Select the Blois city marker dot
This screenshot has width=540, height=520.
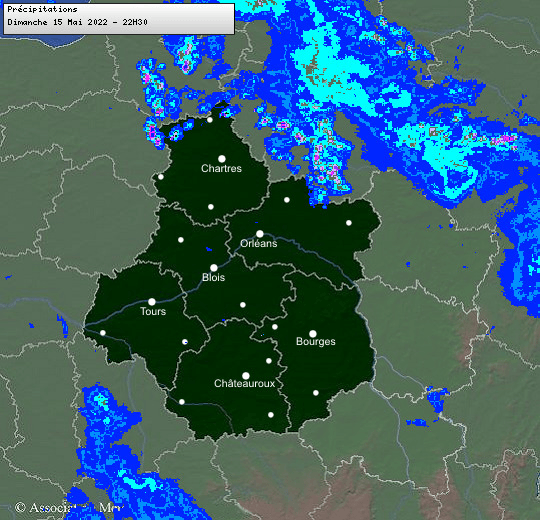pyautogui.click(x=214, y=268)
